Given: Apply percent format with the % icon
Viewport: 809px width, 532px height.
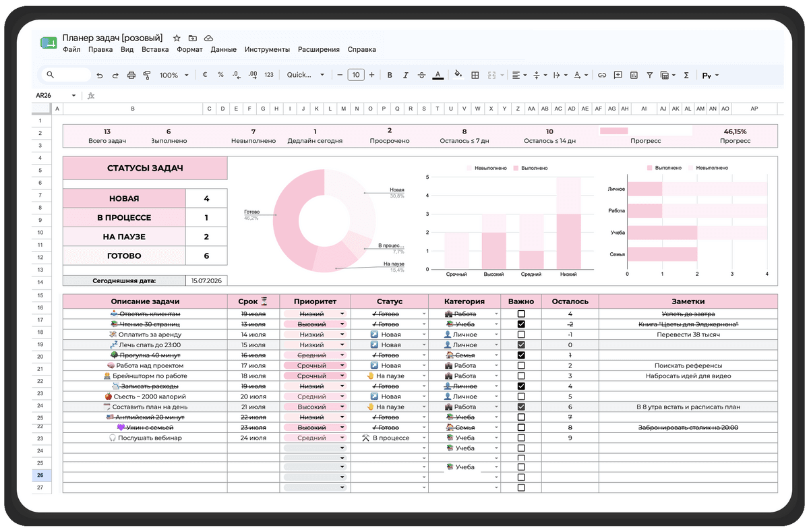Looking at the screenshot, I should click(220, 75).
